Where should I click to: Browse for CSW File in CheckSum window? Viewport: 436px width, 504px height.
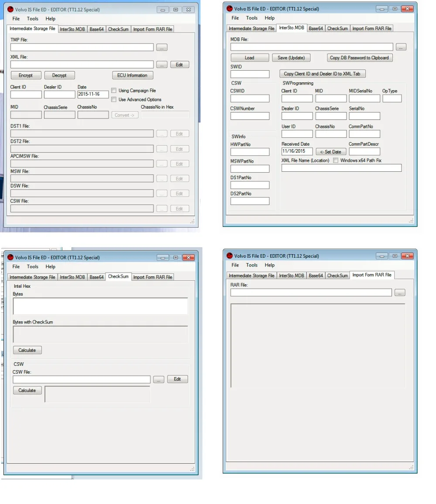point(159,380)
